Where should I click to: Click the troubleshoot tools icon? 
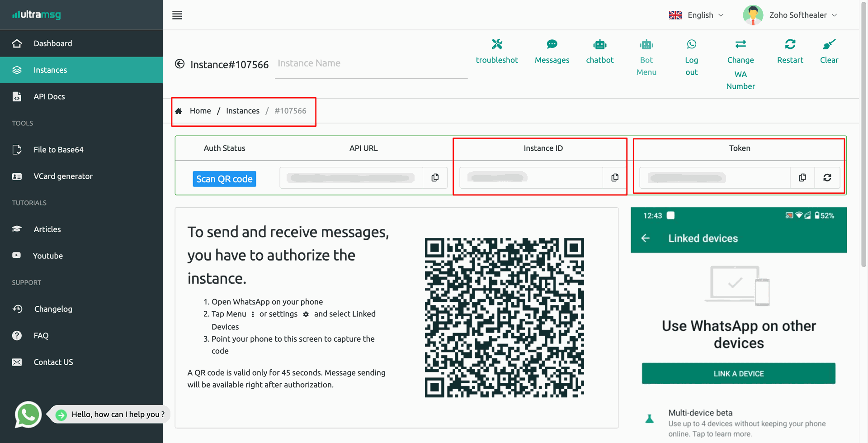[497, 44]
